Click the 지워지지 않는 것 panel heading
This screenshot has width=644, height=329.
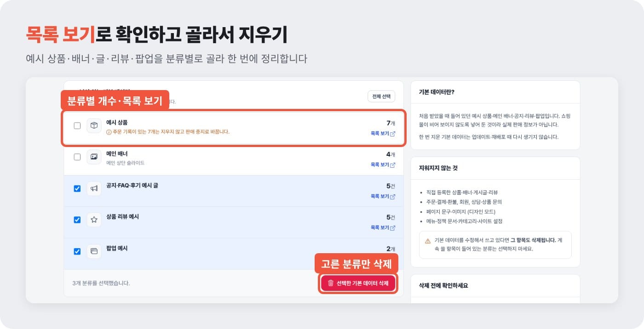[x=438, y=168]
